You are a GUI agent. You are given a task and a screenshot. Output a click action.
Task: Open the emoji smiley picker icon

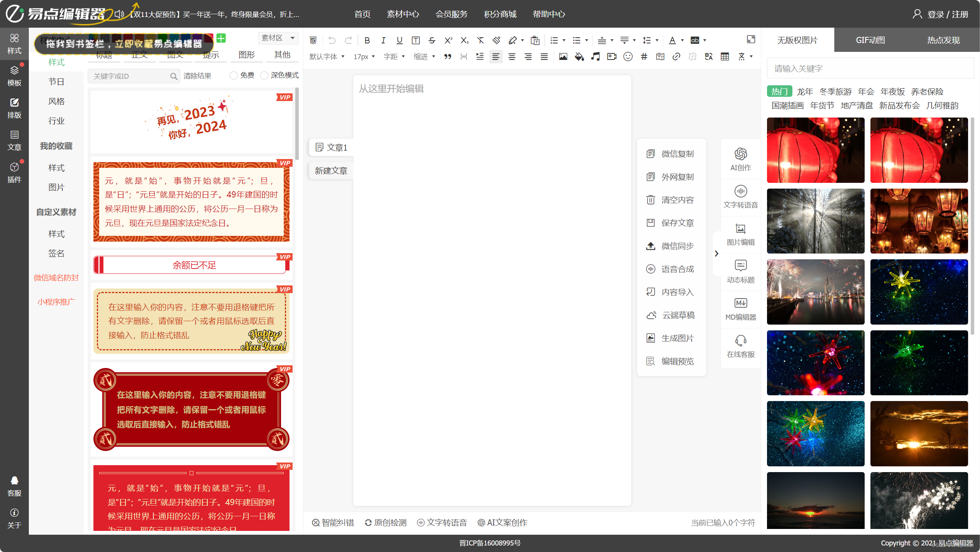click(628, 57)
